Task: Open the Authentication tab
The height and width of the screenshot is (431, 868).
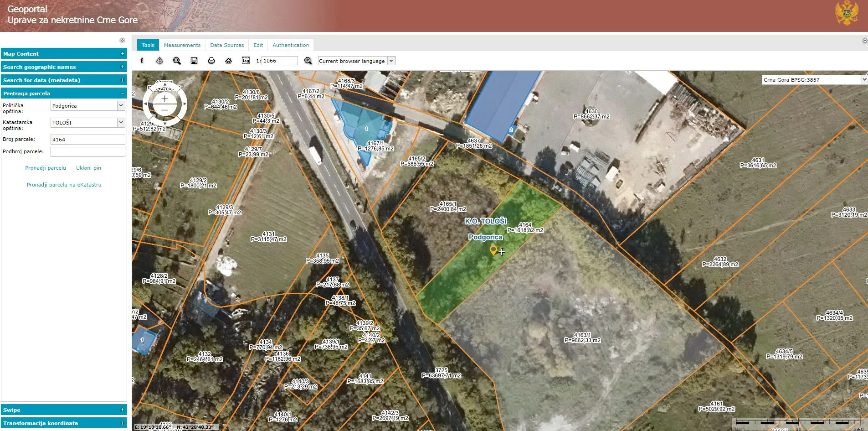Action: point(291,45)
